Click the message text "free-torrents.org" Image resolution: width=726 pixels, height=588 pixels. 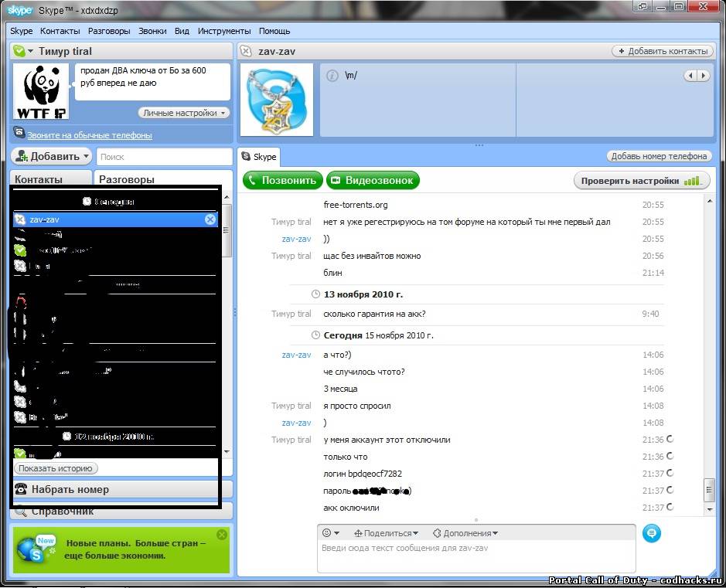(x=356, y=205)
